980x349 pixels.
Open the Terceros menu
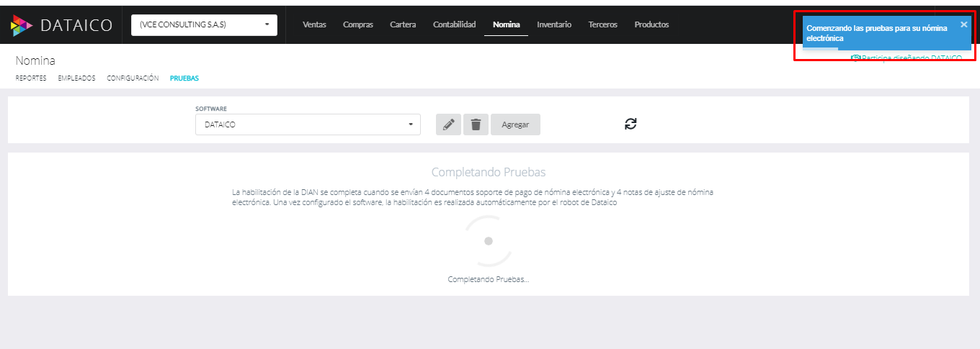(602, 24)
